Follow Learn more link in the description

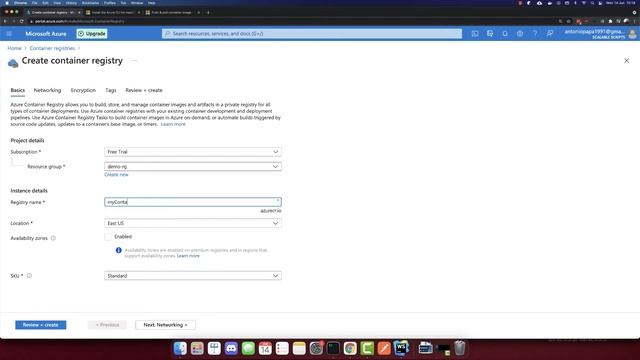[x=173, y=124]
